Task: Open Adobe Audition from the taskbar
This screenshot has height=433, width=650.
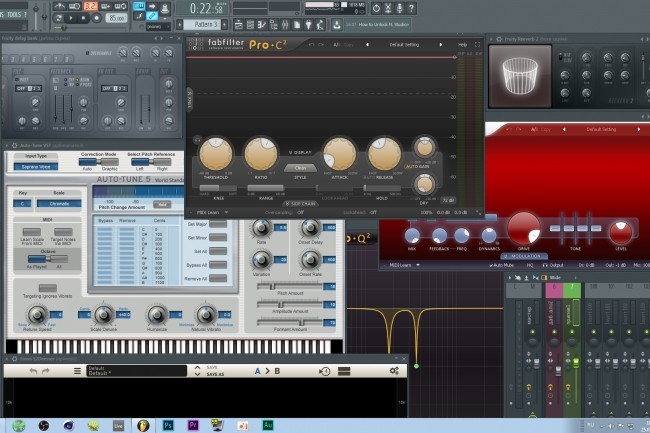Action: [x=268, y=426]
